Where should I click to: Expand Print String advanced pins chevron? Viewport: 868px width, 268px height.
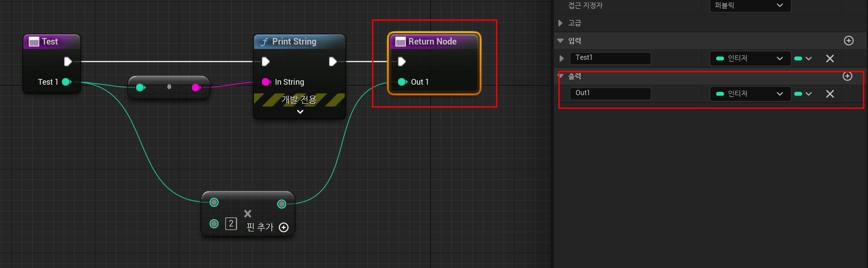click(x=300, y=112)
